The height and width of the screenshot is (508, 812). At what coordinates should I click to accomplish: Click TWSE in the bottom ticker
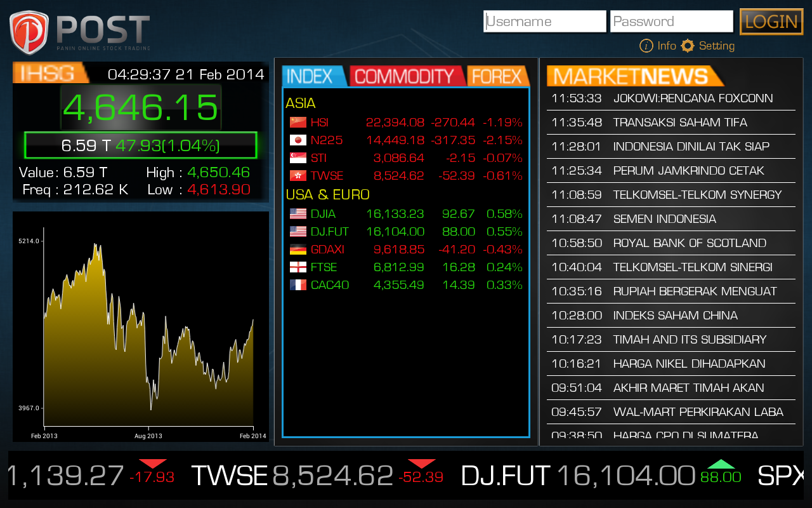pos(229,476)
